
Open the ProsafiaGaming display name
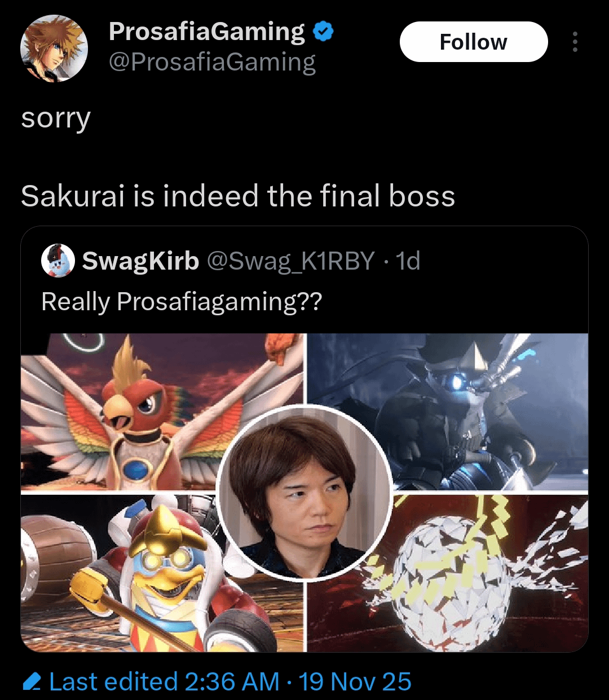(x=206, y=32)
